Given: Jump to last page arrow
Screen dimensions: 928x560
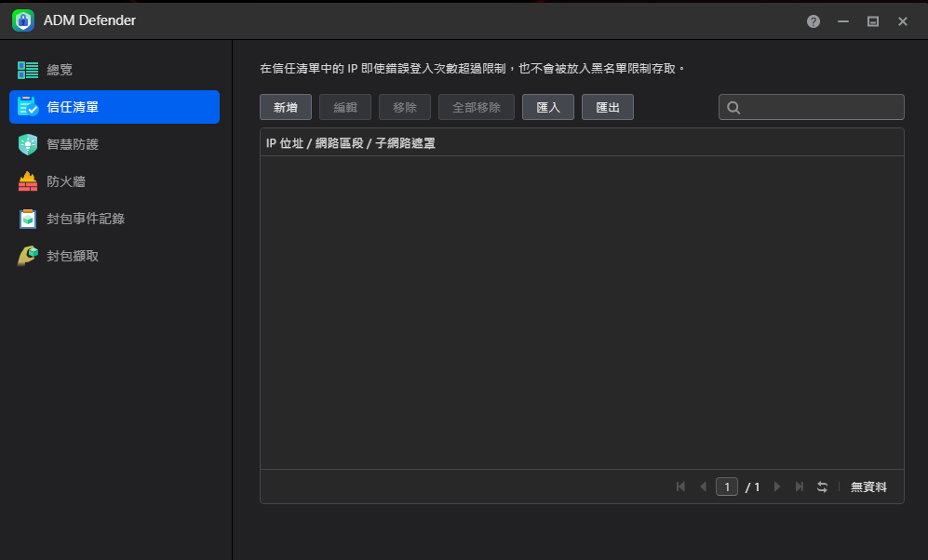Looking at the screenshot, I should coord(799,487).
